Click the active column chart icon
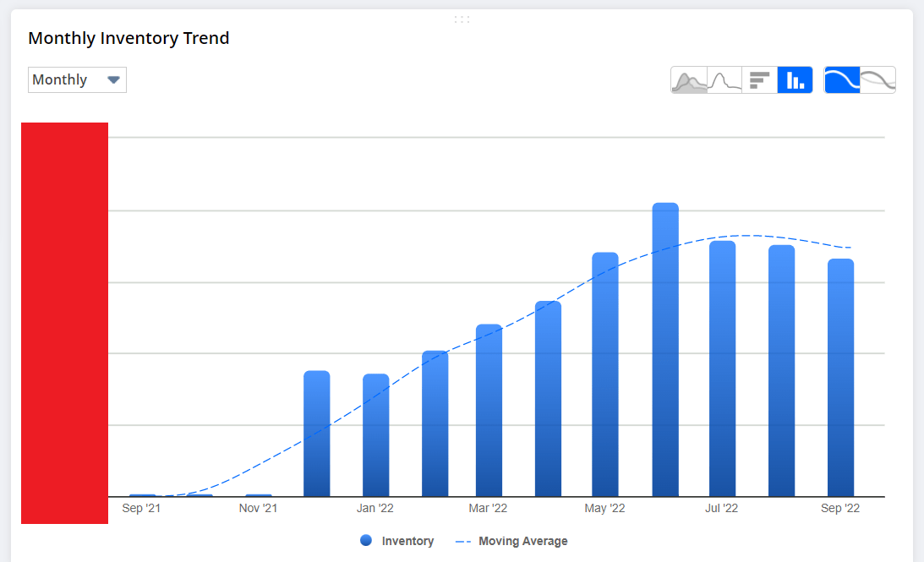The width and height of the screenshot is (924, 562). coord(795,79)
